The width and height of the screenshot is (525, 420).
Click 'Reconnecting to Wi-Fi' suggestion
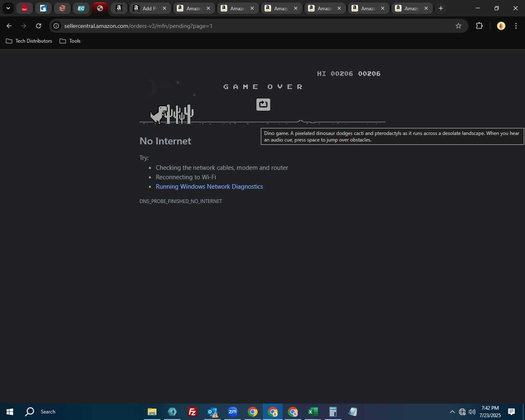(186, 177)
